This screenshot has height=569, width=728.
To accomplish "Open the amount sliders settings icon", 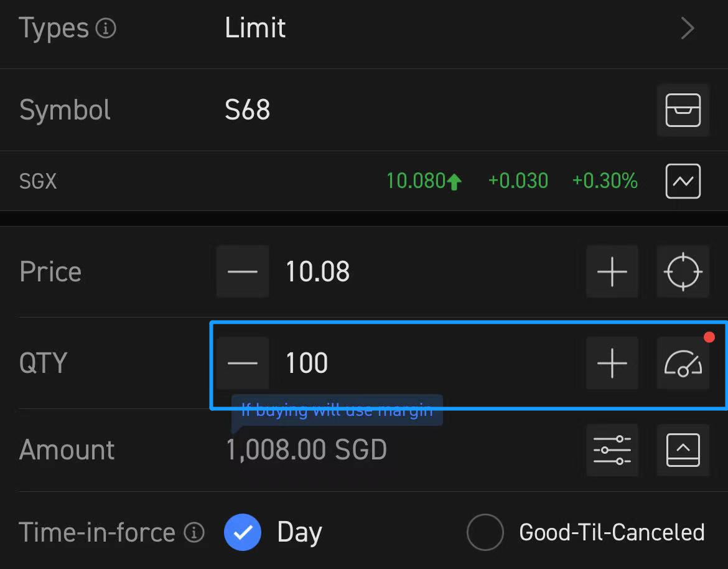I will pos(612,450).
